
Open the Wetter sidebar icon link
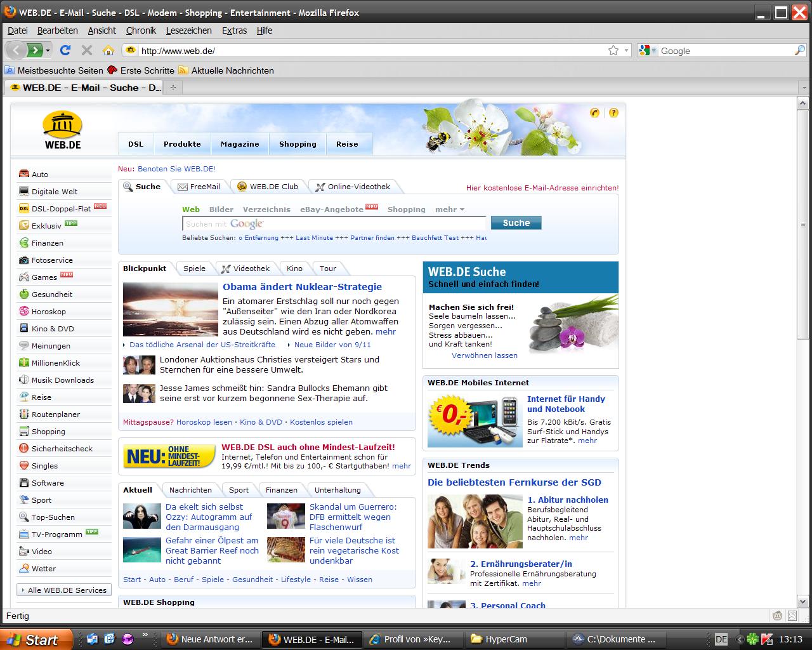(24, 568)
